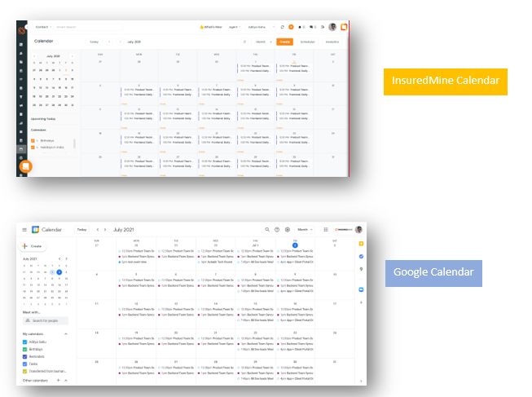532x397 pixels.
Task: Open the Google Calendar main menu hamburger
Action: (24, 230)
